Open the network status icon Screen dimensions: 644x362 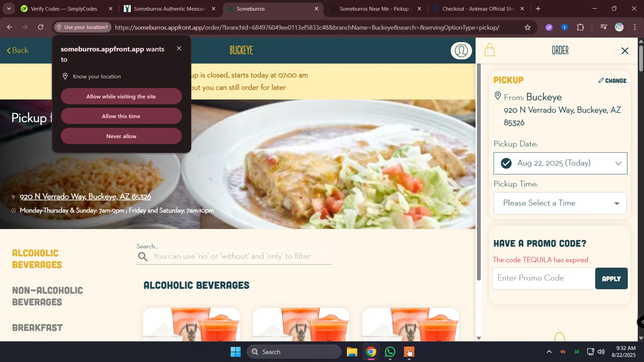pos(591,352)
